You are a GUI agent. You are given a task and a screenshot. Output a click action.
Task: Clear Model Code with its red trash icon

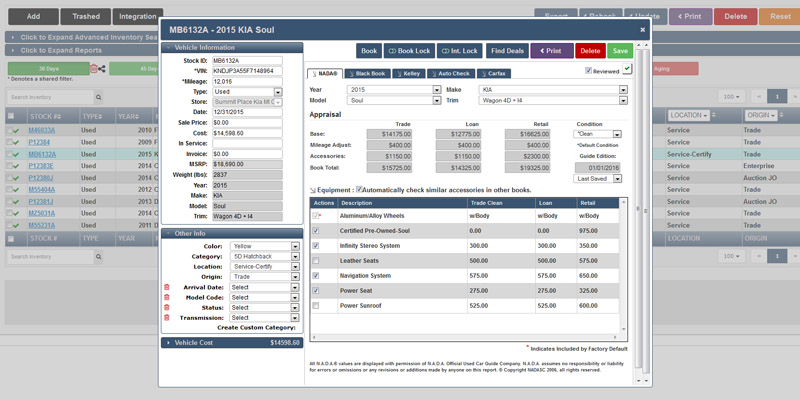(166, 297)
